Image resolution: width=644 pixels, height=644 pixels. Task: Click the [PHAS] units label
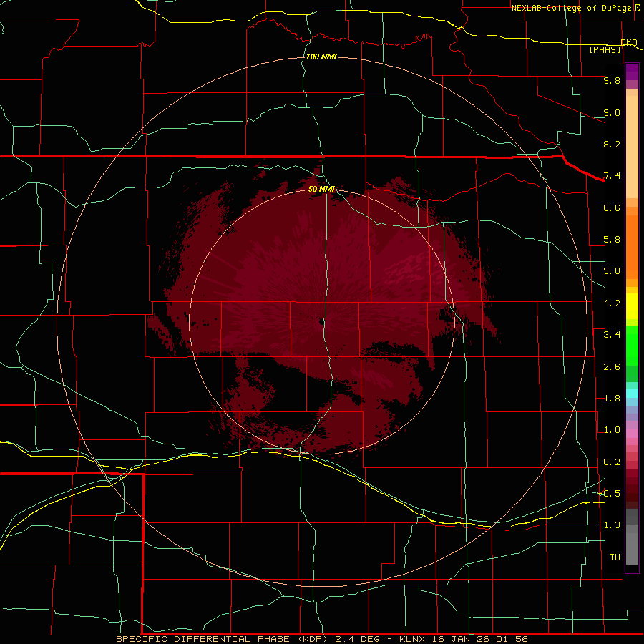click(605, 49)
